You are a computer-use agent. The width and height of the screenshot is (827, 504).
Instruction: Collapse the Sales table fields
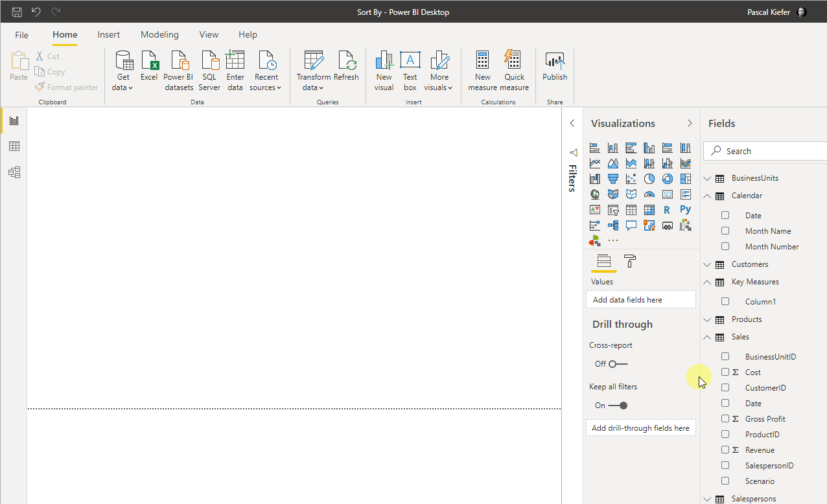(706, 337)
